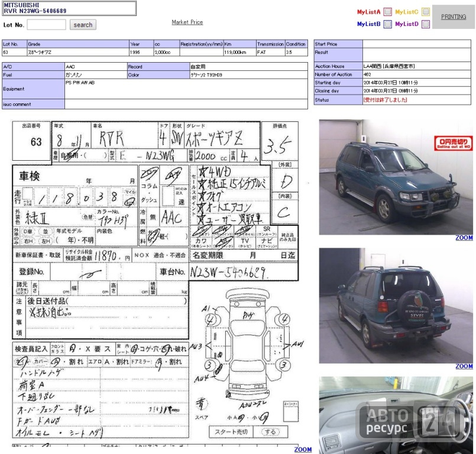Tick the MyListB checkbox
476x454 pixels.
[388, 24]
